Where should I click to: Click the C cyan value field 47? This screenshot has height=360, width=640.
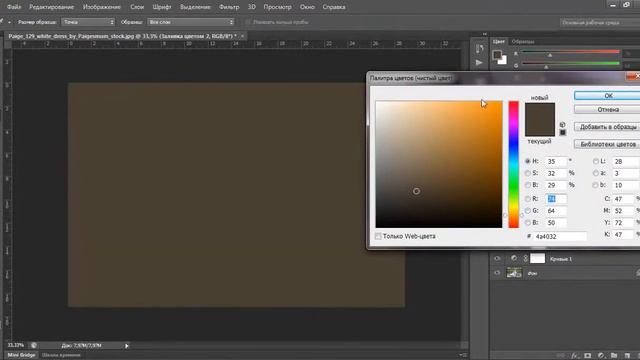coord(623,199)
